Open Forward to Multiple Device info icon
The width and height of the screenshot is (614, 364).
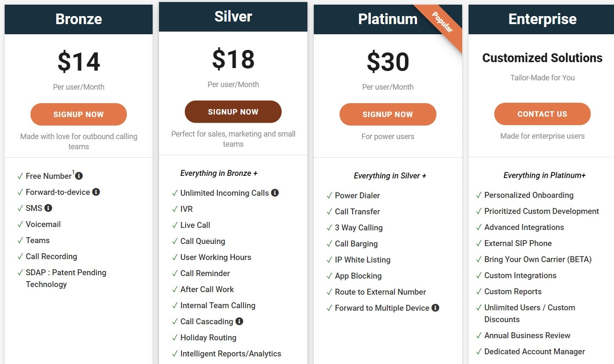436,308
